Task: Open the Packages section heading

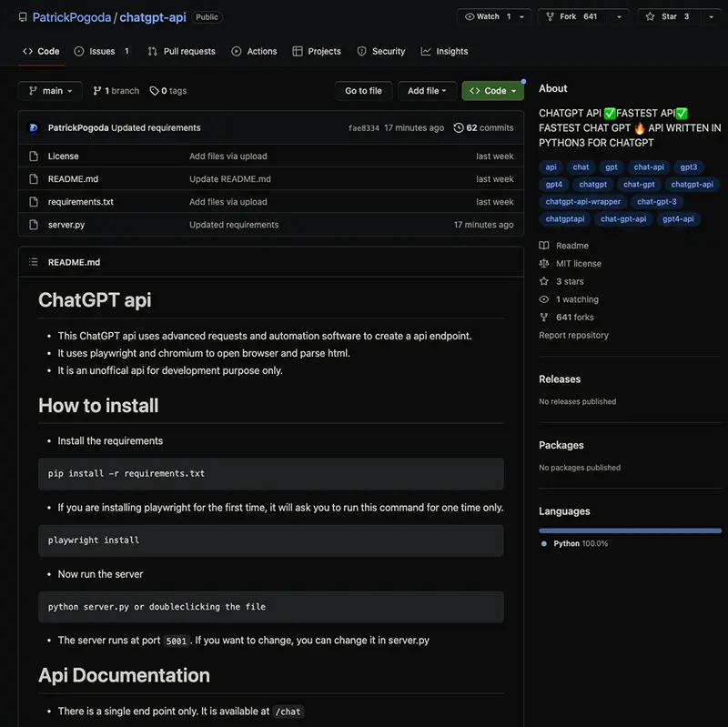Action: (x=561, y=445)
